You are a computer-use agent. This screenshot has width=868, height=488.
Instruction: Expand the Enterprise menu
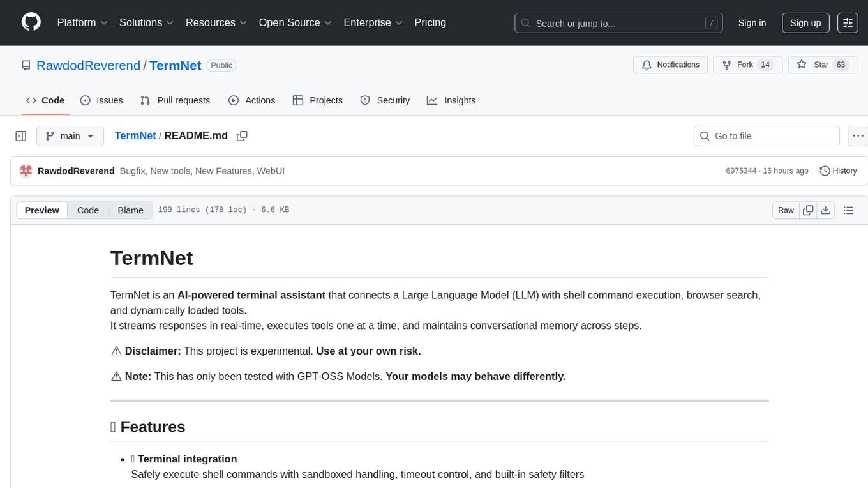(373, 22)
